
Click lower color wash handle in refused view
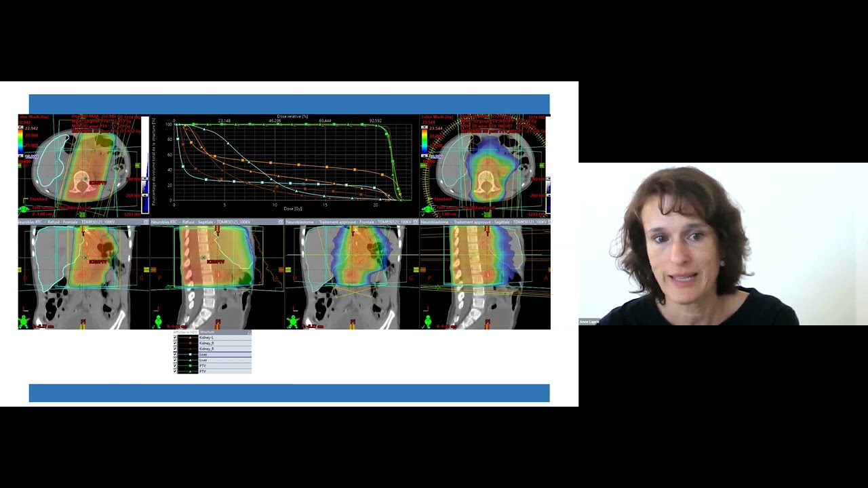pyautogui.click(x=20, y=155)
